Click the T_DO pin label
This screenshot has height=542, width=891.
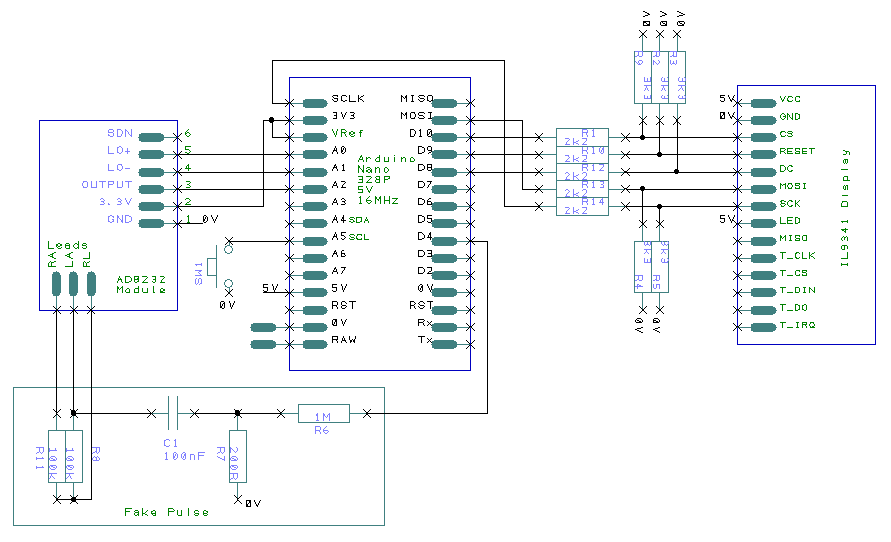click(793, 307)
